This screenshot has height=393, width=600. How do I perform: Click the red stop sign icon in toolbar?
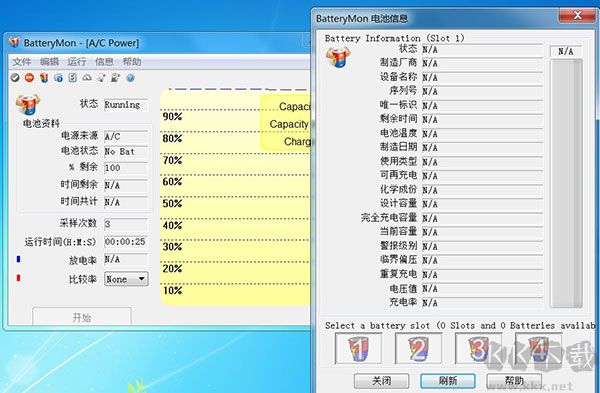29,78
